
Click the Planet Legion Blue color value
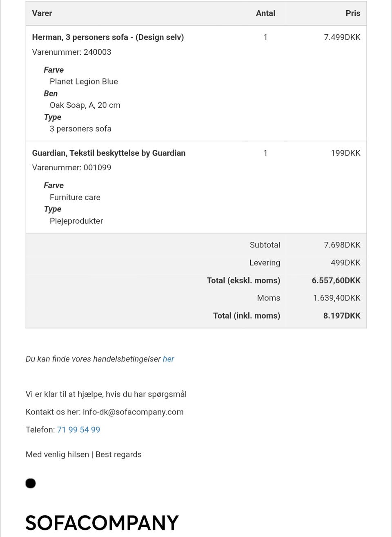pyautogui.click(x=84, y=81)
